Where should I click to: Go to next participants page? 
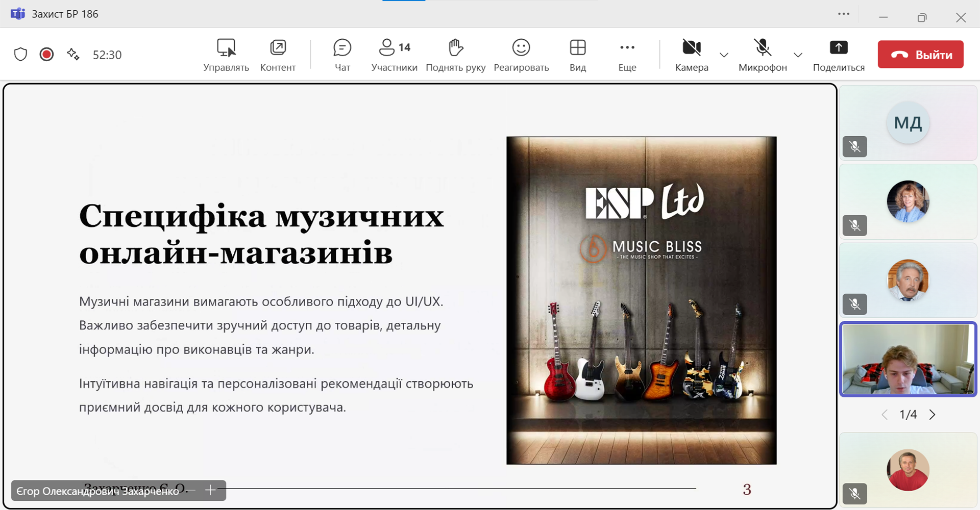point(933,415)
